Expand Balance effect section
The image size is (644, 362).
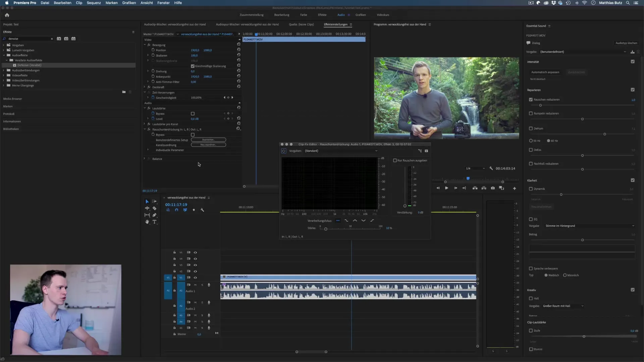(145, 159)
